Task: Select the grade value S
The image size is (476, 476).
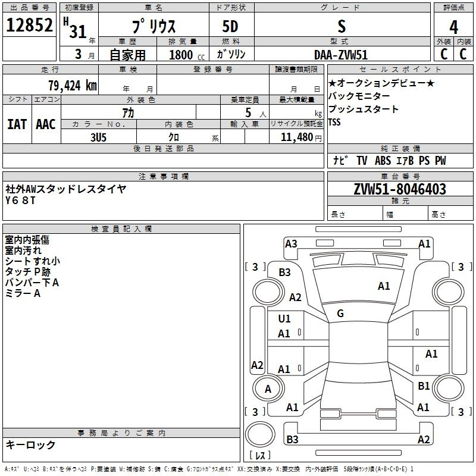Action: pyautogui.click(x=342, y=26)
